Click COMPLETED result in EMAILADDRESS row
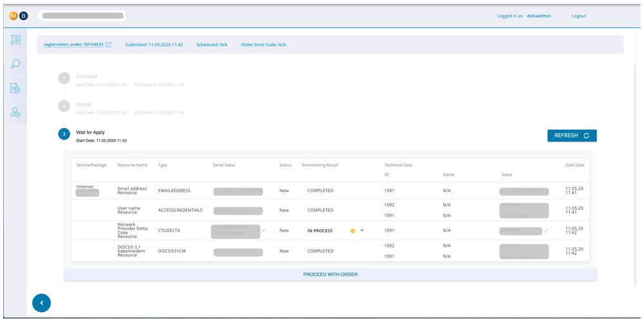The width and height of the screenshot is (644, 323). point(320,191)
